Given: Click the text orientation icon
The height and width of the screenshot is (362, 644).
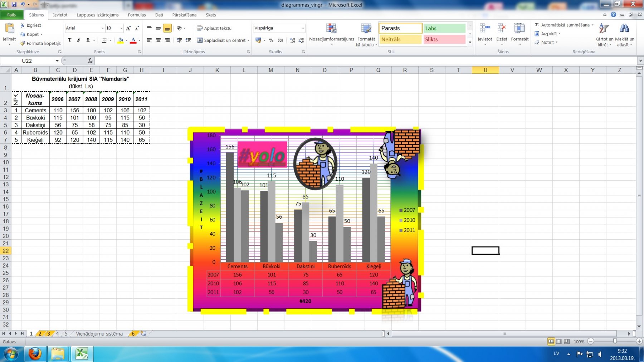Looking at the screenshot, I should coord(180,28).
